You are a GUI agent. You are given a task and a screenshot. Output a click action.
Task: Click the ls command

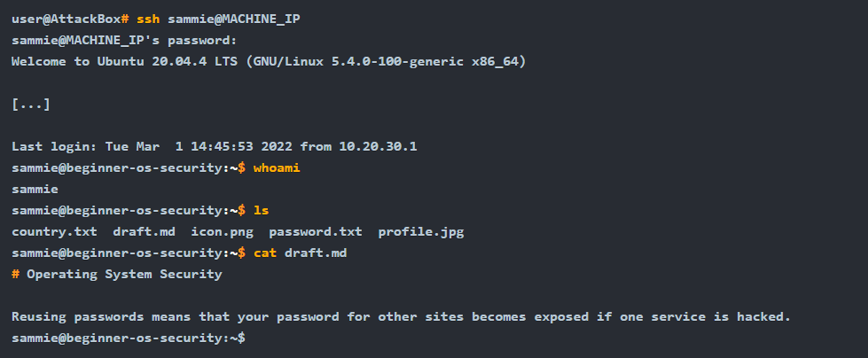tap(261, 210)
